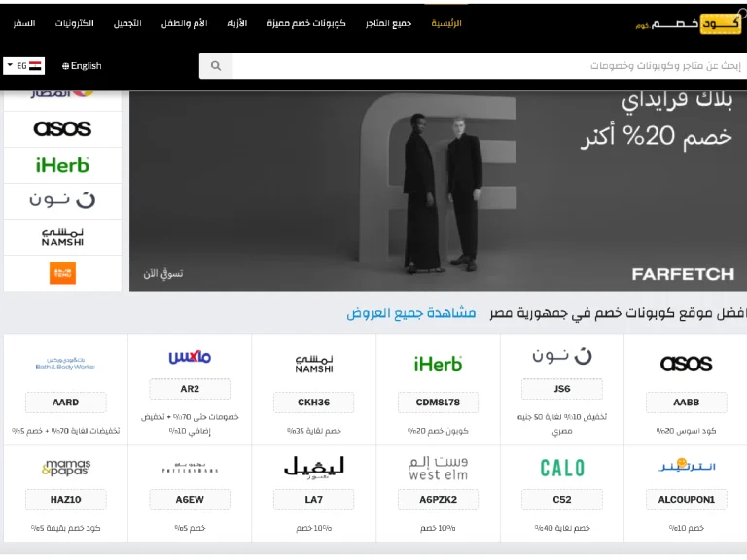The image size is (747, 560).
Task: Copy West Elm coupon code A6PZK2
Action: pos(438,500)
